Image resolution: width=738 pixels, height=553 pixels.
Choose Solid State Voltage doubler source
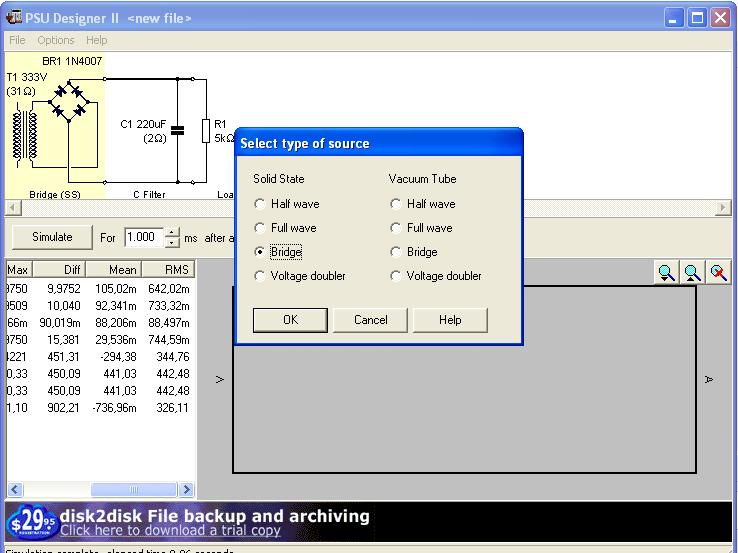(x=261, y=276)
